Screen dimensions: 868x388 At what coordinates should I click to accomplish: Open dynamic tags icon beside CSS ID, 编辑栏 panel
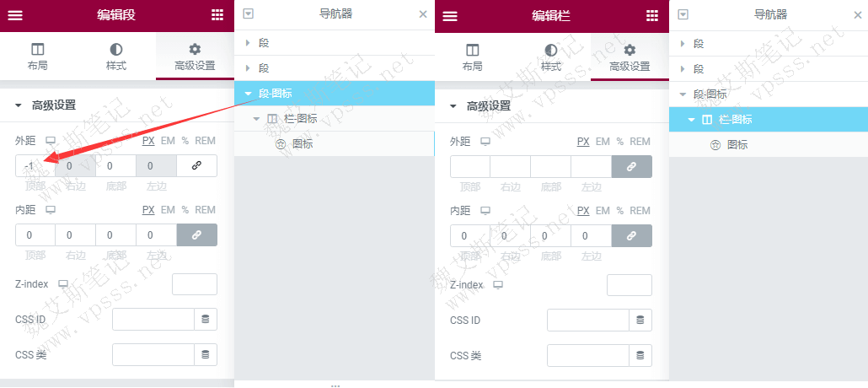pyautogui.click(x=640, y=320)
